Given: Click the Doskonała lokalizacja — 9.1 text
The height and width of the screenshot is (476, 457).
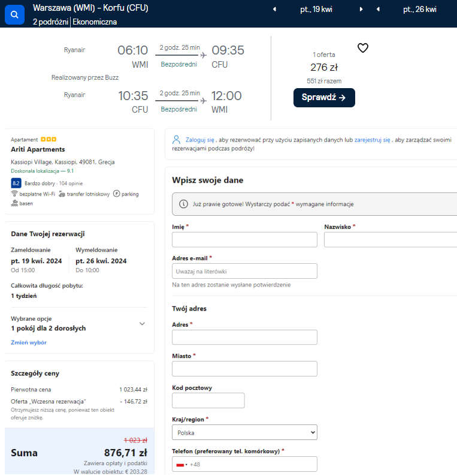Looking at the screenshot, I should (42, 171).
